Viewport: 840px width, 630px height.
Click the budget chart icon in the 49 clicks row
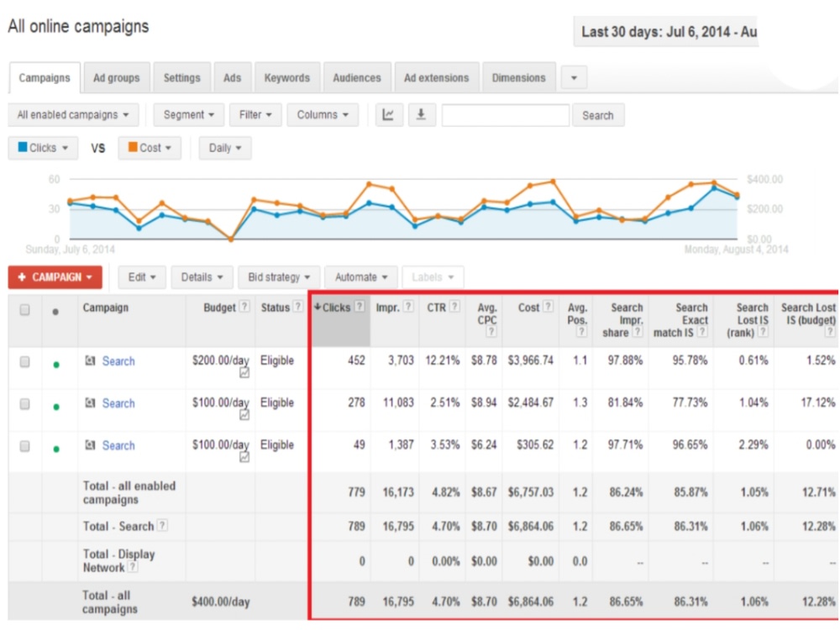(244, 457)
